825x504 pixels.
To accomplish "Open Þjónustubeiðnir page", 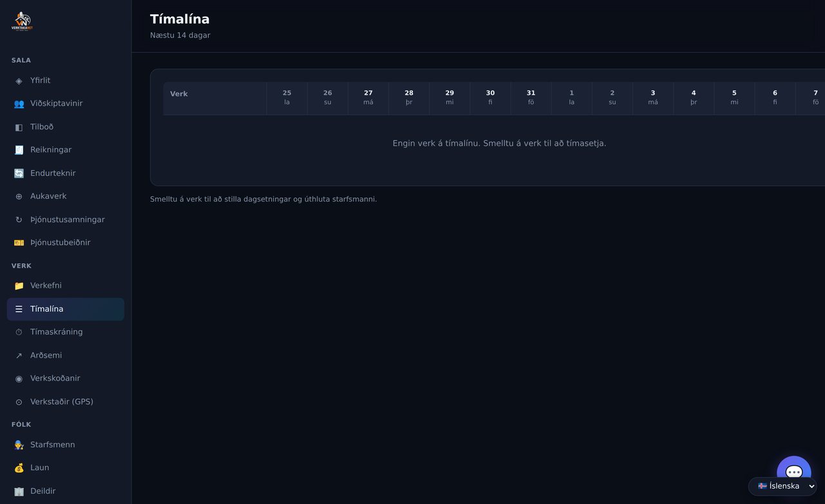I will [66, 243].
